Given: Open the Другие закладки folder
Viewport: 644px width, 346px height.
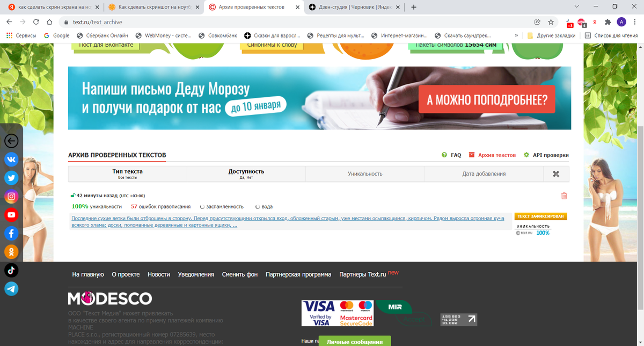Looking at the screenshot, I should click(551, 35).
